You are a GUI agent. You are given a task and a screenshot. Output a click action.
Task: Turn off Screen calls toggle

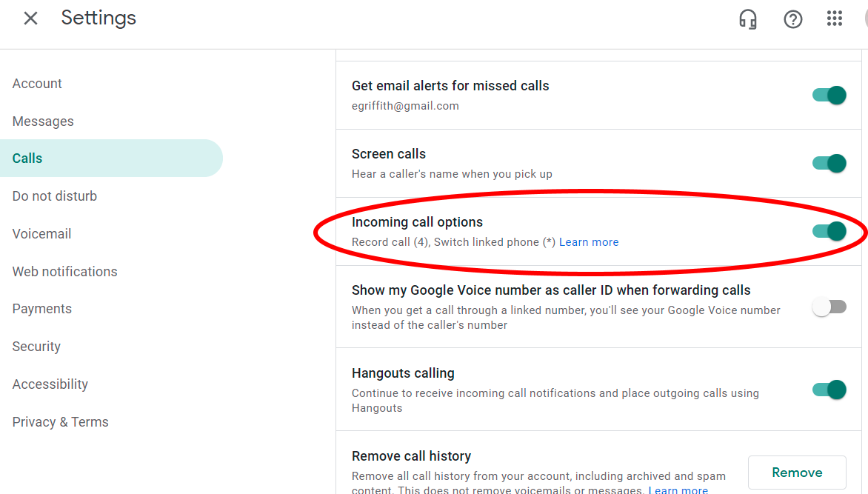[x=829, y=164]
